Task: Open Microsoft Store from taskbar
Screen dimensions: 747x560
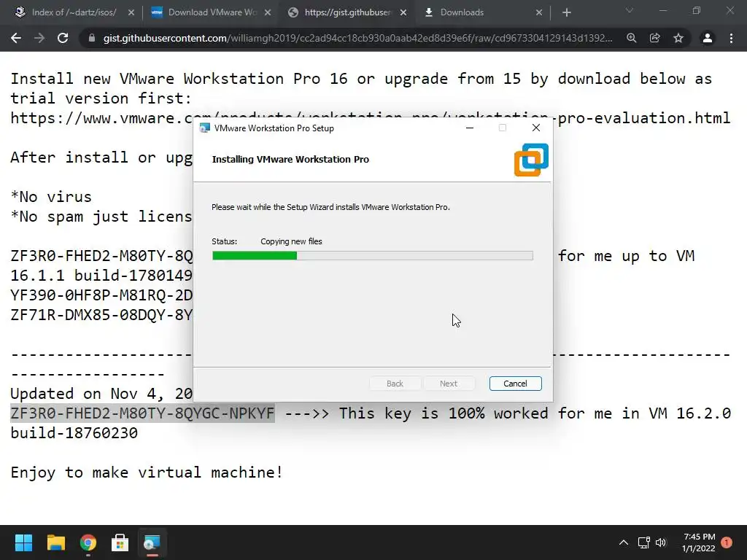Action: [120, 542]
